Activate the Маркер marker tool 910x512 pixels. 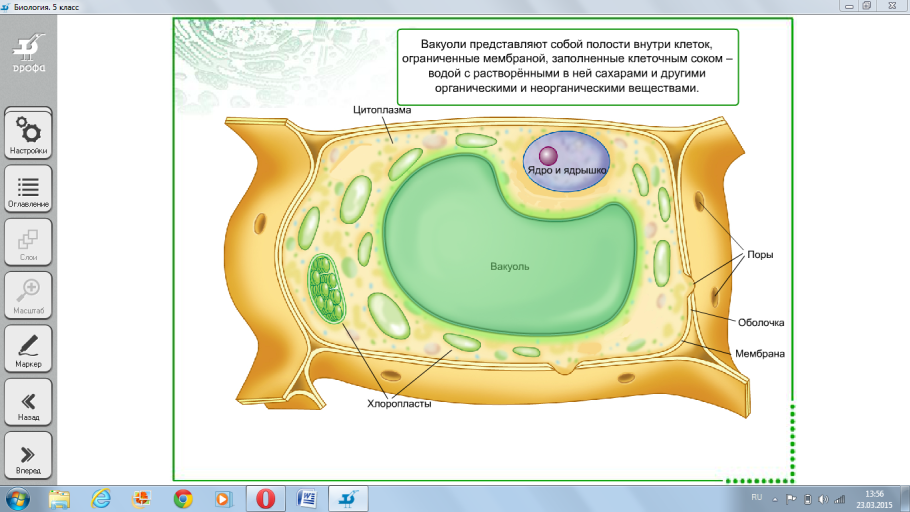click(28, 350)
